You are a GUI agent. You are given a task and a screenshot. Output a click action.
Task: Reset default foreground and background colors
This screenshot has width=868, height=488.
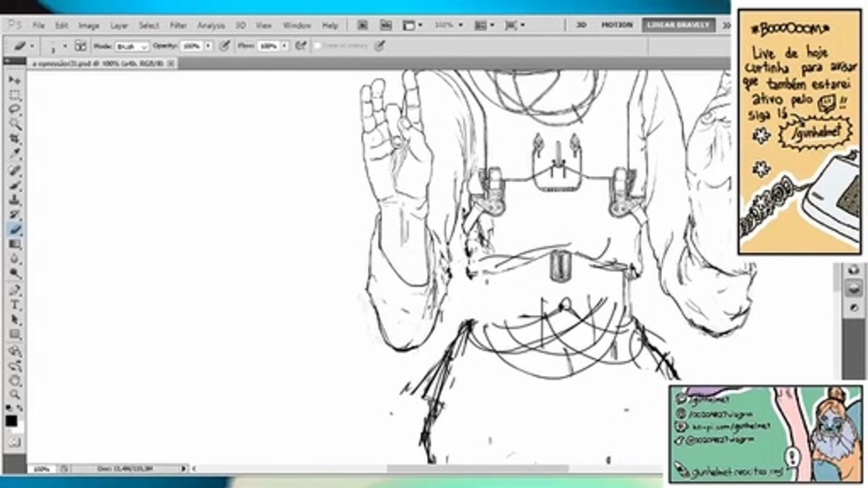coord(9,409)
